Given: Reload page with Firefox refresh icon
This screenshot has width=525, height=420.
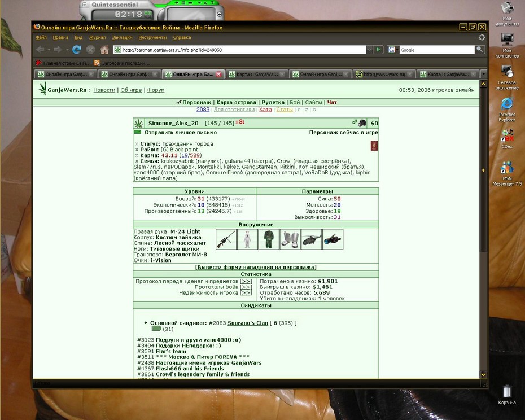Looking at the screenshot, I should [x=77, y=50].
